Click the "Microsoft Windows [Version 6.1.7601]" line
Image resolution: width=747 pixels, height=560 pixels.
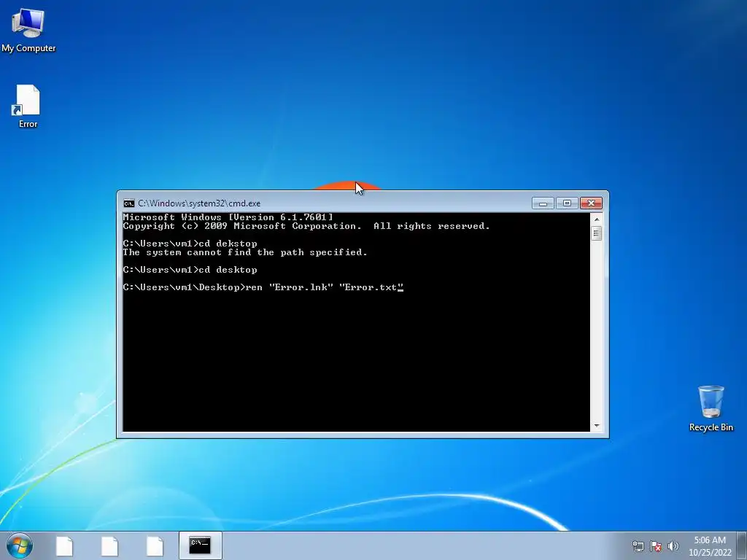tap(228, 217)
